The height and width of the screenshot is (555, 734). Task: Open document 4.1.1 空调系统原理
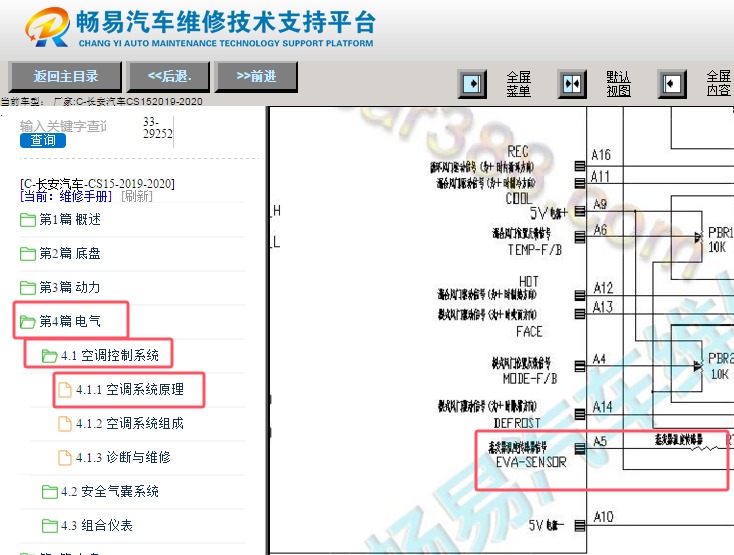(130, 389)
